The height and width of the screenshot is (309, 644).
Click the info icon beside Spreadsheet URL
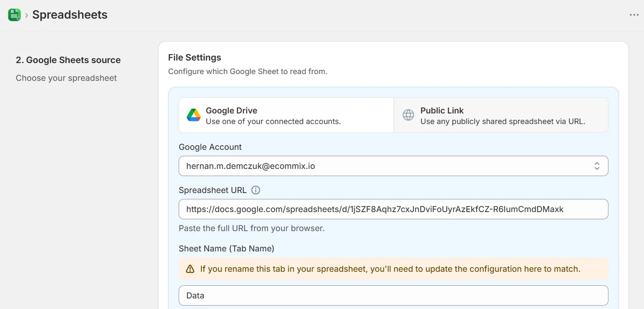point(256,190)
